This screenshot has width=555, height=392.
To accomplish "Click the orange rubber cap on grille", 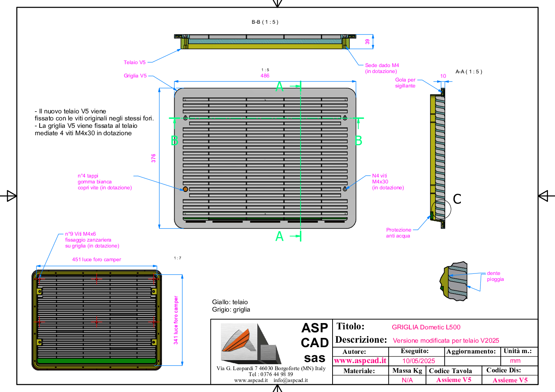I will (185, 189).
